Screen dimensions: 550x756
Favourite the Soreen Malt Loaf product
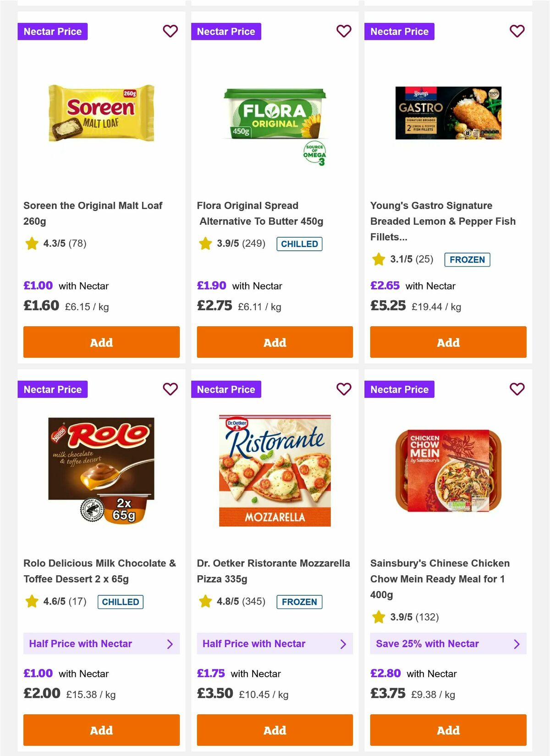pyautogui.click(x=170, y=31)
